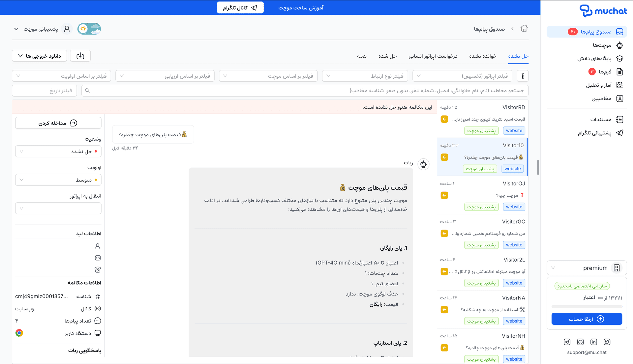
Task: Open the Twitter social icon
Action: [x=607, y=342]
